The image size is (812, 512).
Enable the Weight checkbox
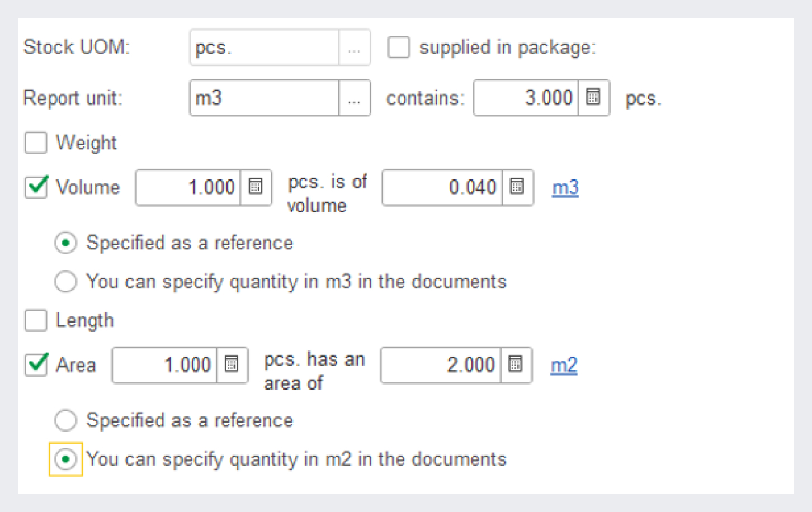[x=36, y=143]
